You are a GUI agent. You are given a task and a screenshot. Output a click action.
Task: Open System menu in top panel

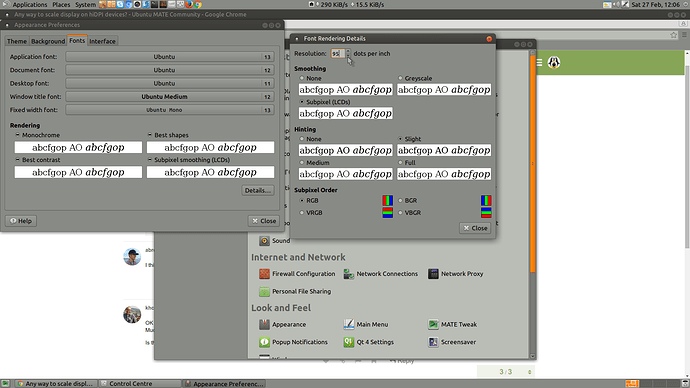click(x=85, y=4)
